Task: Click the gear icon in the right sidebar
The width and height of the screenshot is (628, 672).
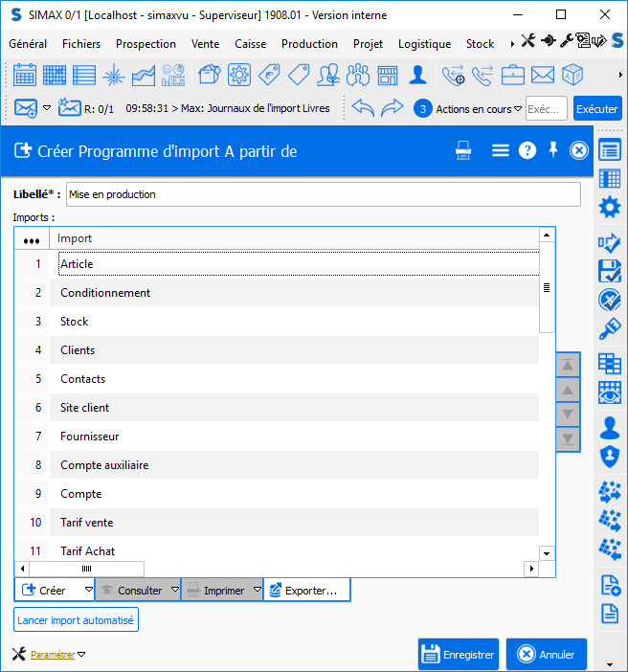Action: (x=609, y=207)
